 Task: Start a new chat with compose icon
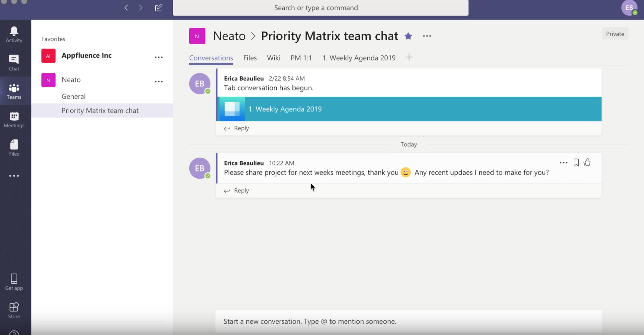[x=159, y=8]
